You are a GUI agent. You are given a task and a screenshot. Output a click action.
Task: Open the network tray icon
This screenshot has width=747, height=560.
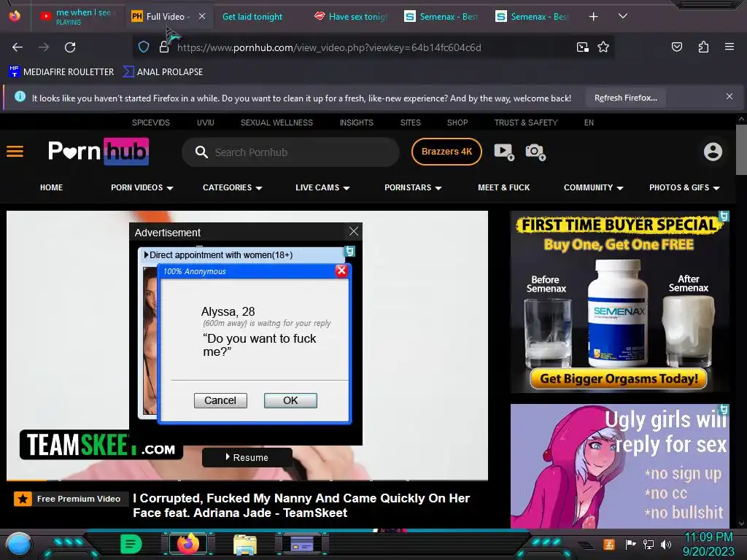coord(648,544)
